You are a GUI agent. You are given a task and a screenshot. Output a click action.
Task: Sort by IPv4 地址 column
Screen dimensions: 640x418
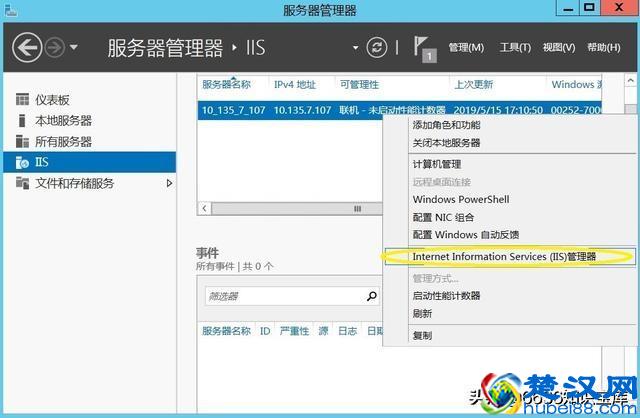point(295,84)
